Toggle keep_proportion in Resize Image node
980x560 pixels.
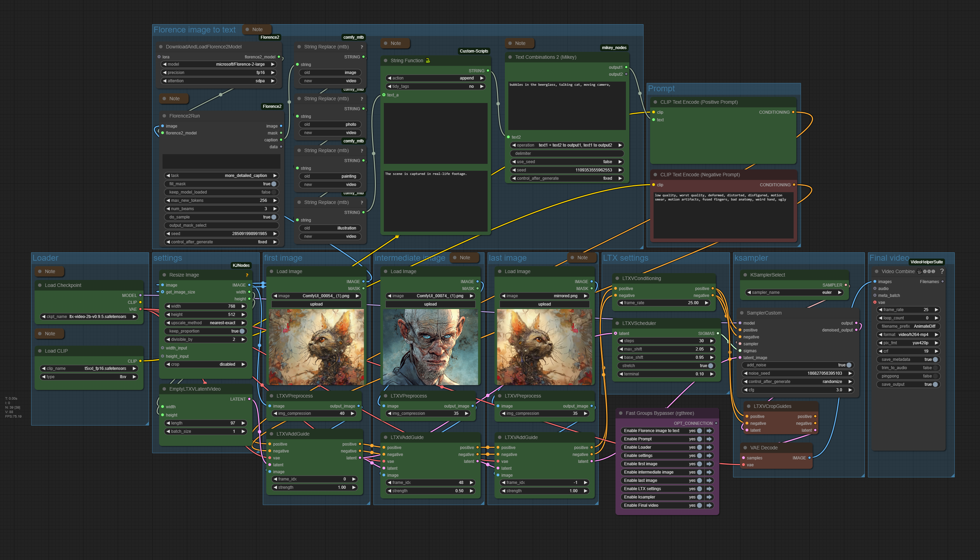pos(242,331)
